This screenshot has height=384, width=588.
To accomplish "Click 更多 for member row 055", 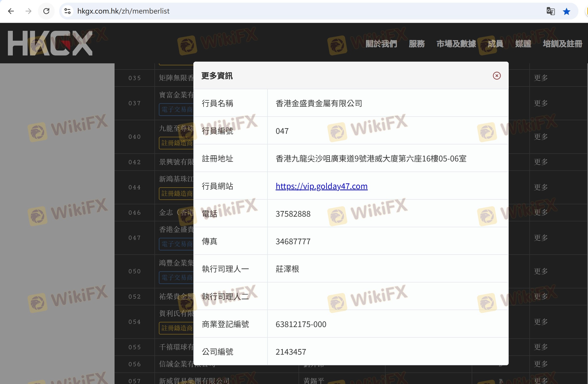I will pos(540,347).
